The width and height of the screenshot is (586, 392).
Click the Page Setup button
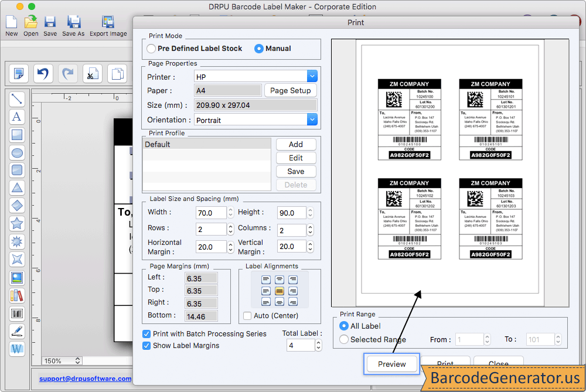(x=291, y=90)
